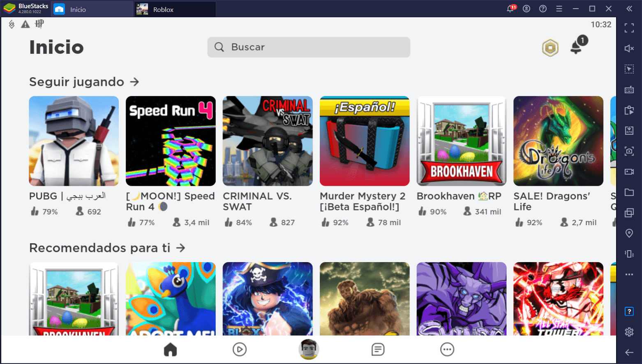The height and width of the screenshot is (364, 642).
Task: Open the BlueStacks keyboard controls icon
Action: 629,90
